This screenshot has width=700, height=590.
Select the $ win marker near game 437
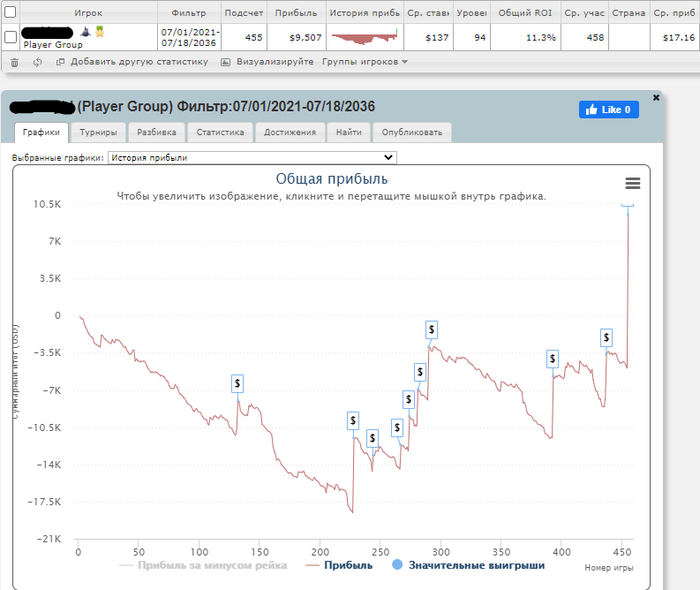coord(606,337)
